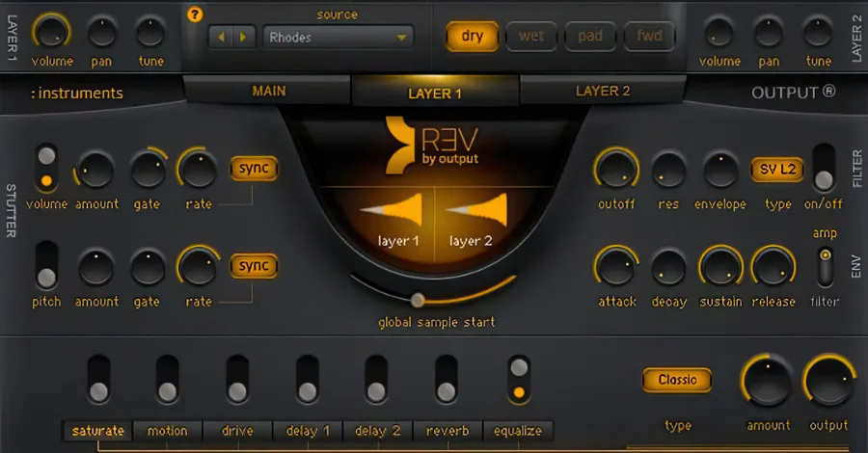Image resolution: width=868 pixels, height=453 pixels.
Task: Click the envelope attack knob
Action: point(616,267)
